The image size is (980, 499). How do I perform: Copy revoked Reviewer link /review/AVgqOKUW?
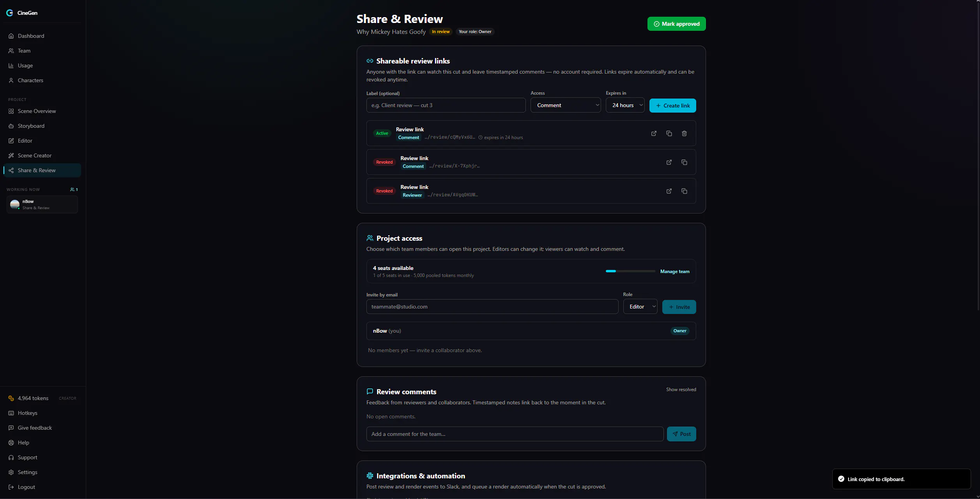684,191
